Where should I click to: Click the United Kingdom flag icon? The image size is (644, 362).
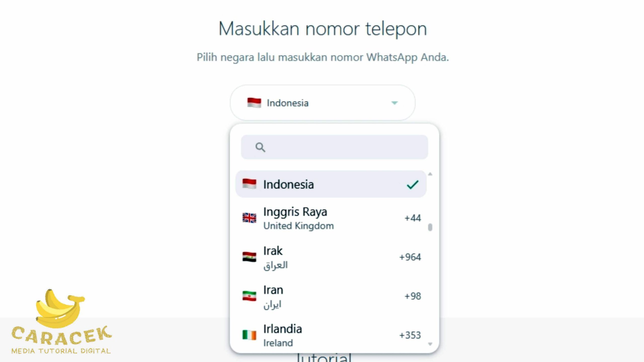tap(249, 217)
